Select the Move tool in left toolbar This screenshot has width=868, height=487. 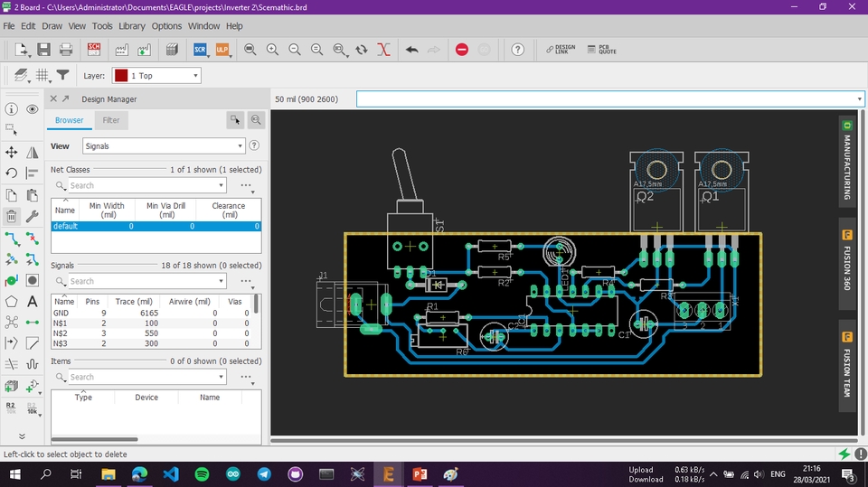tap(12, 153)
